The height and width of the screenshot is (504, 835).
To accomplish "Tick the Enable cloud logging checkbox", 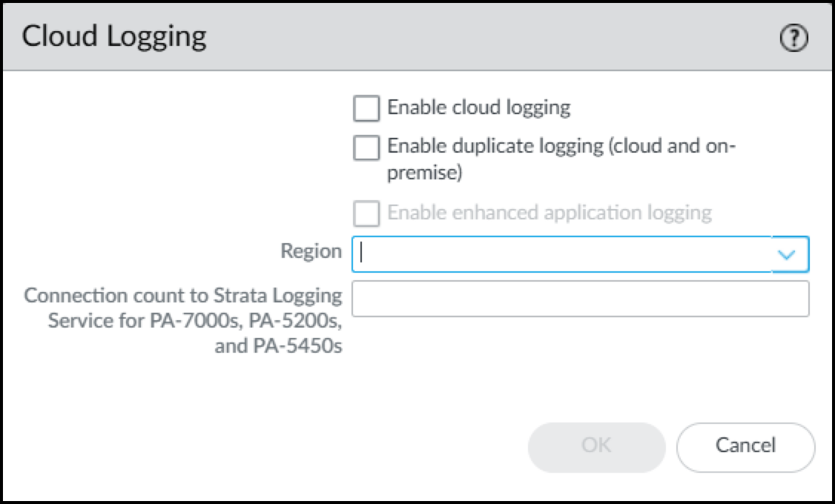I will [366, 108].
